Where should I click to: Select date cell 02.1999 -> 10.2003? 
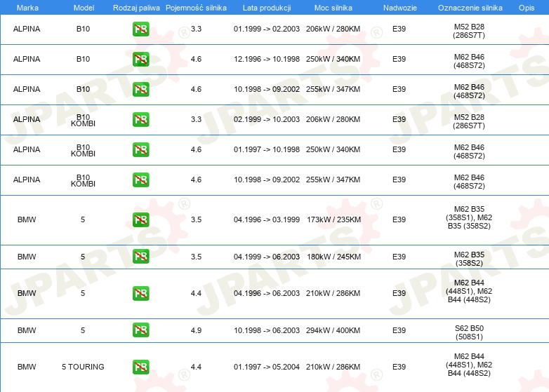point(267,119)
